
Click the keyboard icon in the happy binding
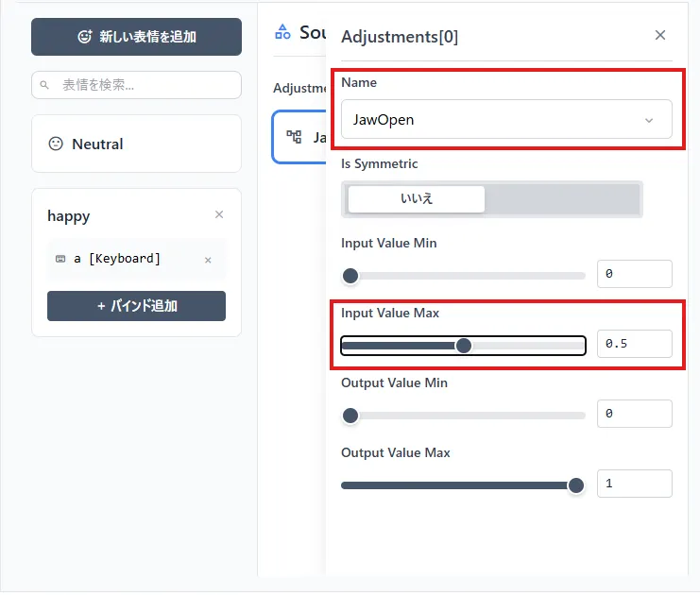(60, 259)
